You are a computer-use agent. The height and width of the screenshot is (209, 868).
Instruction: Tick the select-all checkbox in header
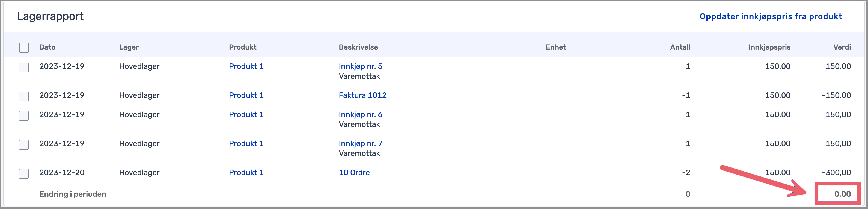(24, 47)
